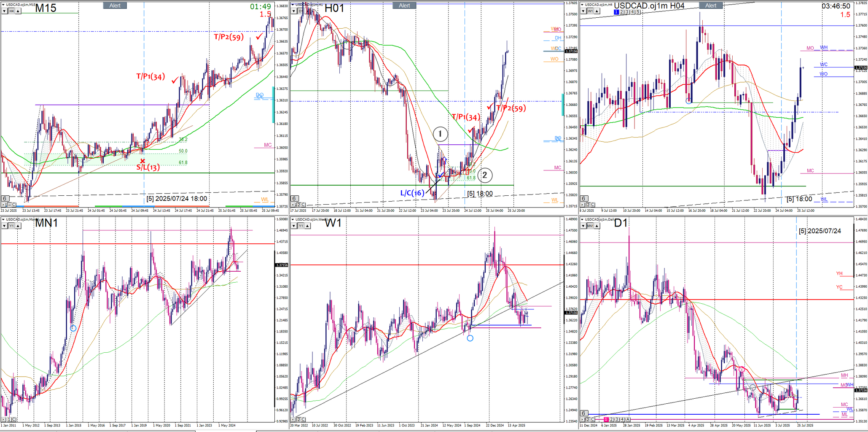The image size is (868, 432).
Task: Toggle number button 5 at top of H04 chart
Action: click(638, 12)
